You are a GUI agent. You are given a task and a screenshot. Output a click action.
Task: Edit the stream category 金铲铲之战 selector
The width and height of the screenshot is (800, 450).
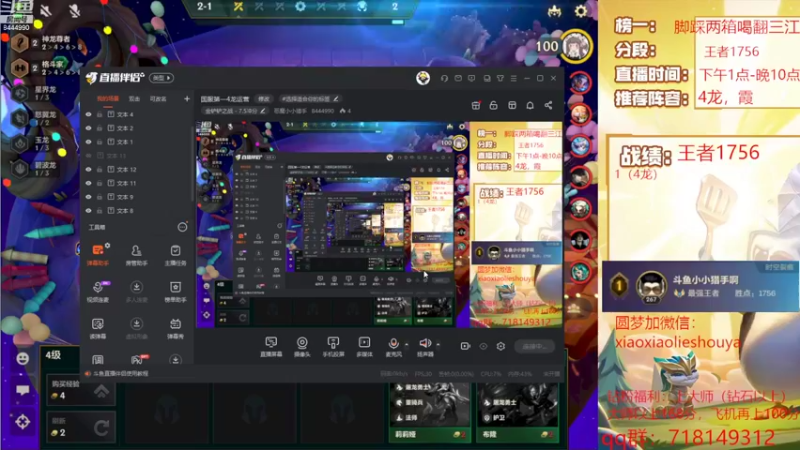[234, 111]
